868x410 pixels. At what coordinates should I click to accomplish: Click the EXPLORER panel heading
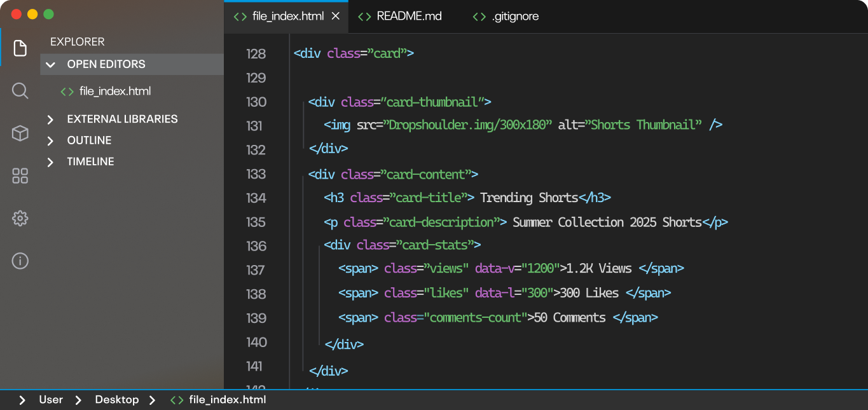pyautogui.click(x=77, y=42)
